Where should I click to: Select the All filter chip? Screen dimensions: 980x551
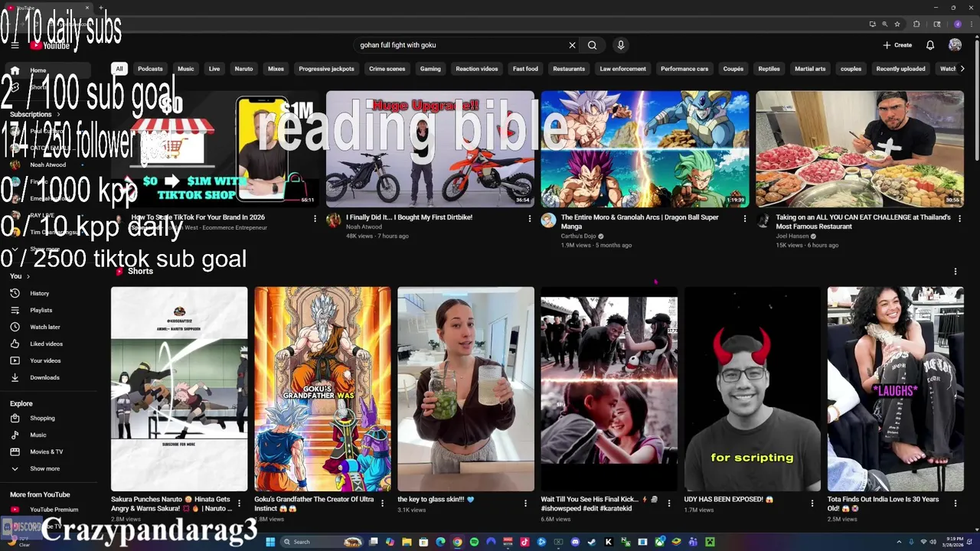click(119, 69)
